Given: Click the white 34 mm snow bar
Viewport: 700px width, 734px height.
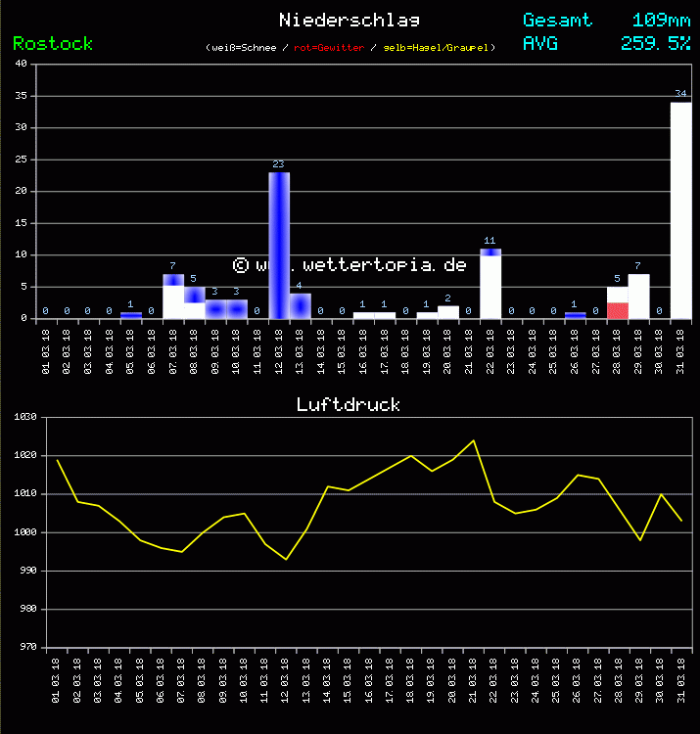Looking at the screenshot, I should 681,210.
